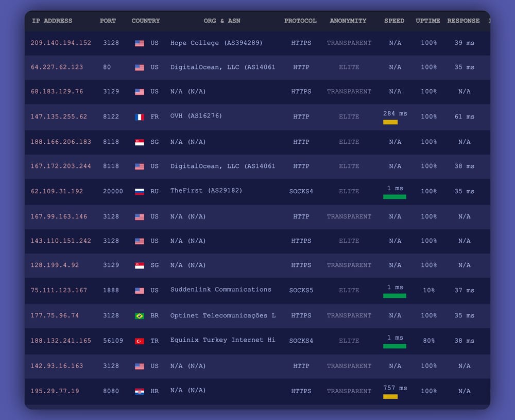Click the France flag in the OVH row
The image size is (515, 420).
(x=139, y=117)
